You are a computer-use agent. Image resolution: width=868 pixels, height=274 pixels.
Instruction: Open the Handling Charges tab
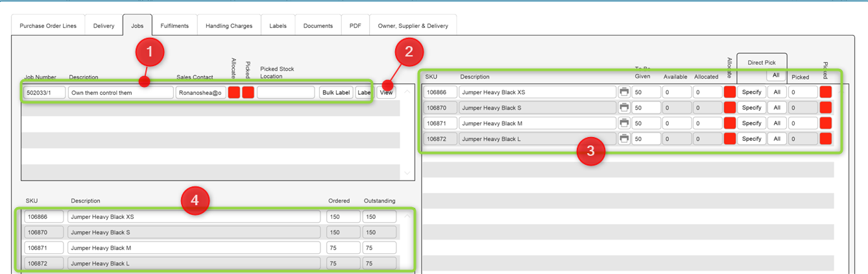coord(230,26)
